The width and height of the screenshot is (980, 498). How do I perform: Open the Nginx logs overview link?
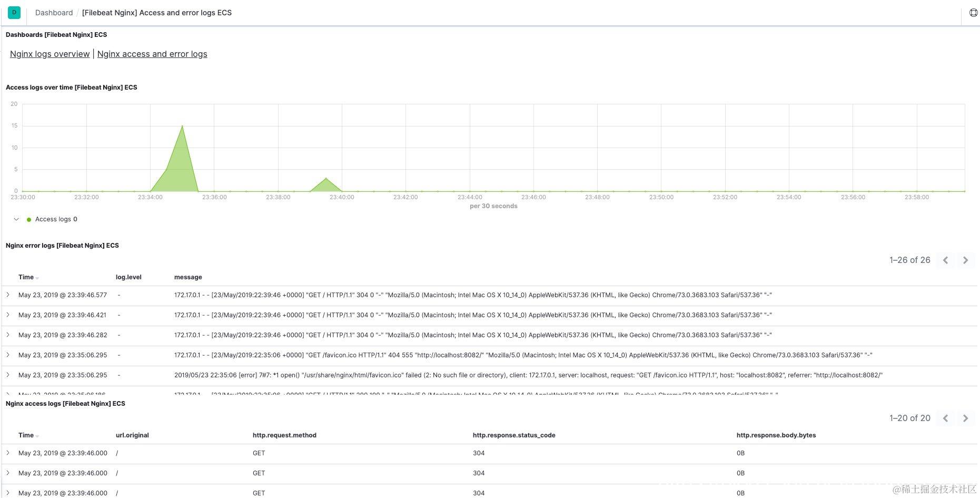point(50,54)
